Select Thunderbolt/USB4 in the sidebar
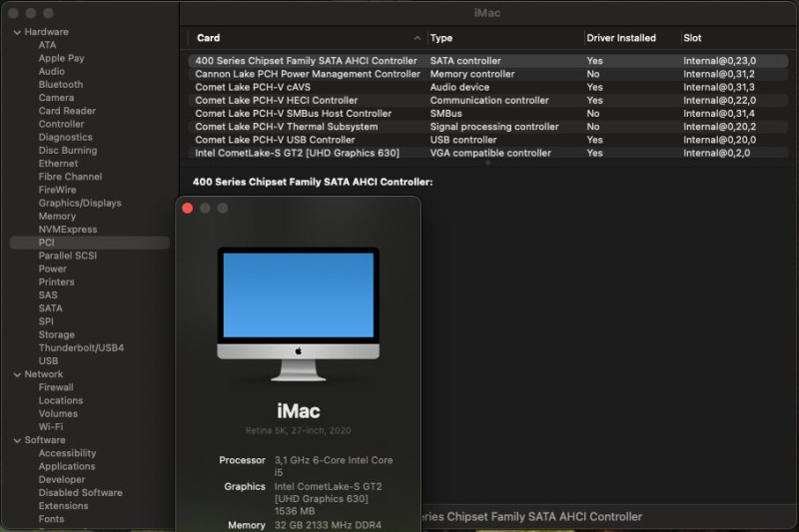The width and height of the screenshot is (799, 532). point(81,348)
